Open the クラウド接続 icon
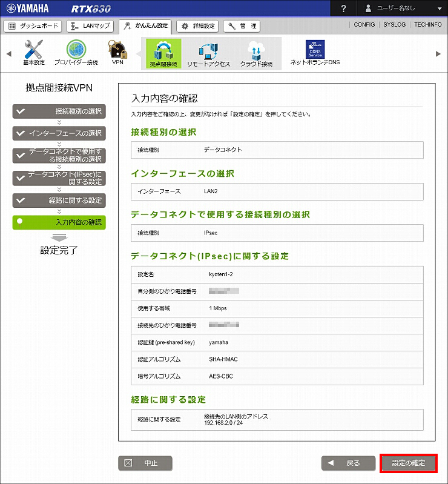 256,51
